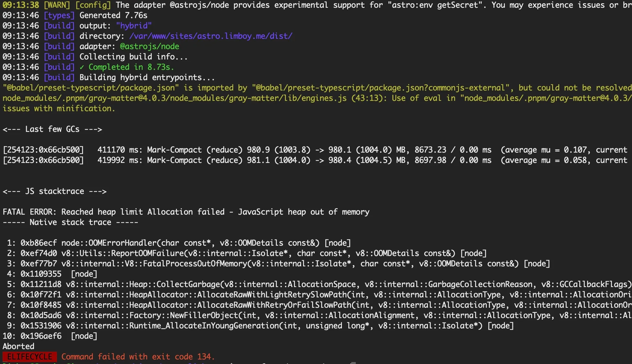Click the "Collecting build info..." line
Screen dimensions: 632x364
click(x=133, y=57)
